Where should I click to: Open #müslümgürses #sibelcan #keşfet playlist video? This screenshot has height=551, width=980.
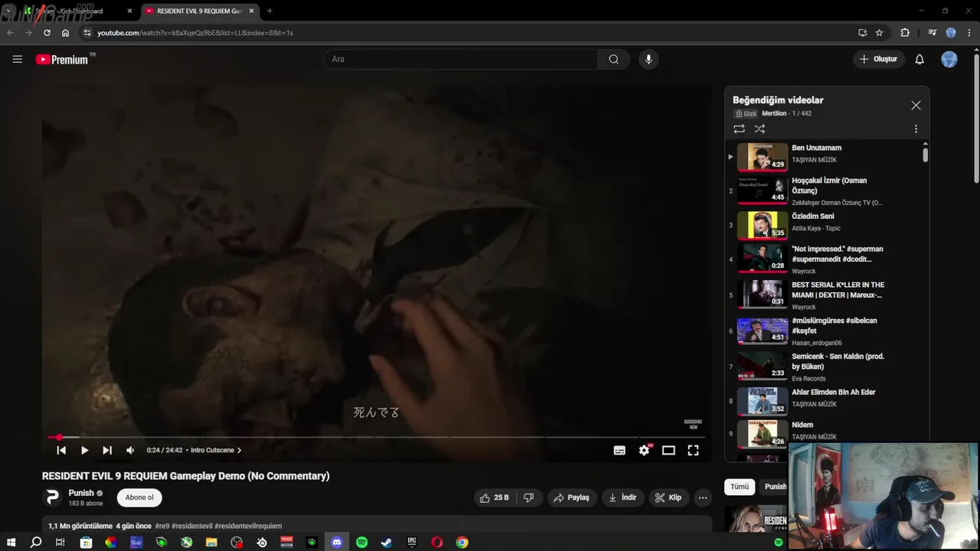click(x=826, y=331)
